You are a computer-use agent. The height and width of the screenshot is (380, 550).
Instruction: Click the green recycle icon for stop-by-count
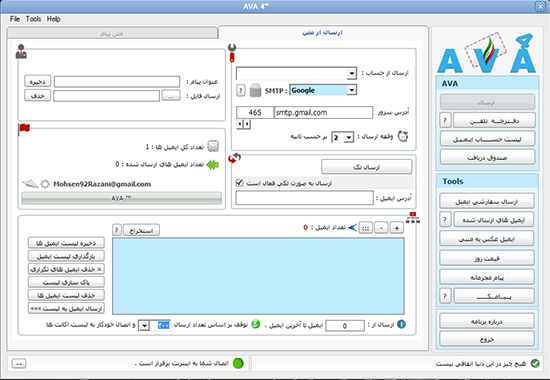[x=256, y=324]
